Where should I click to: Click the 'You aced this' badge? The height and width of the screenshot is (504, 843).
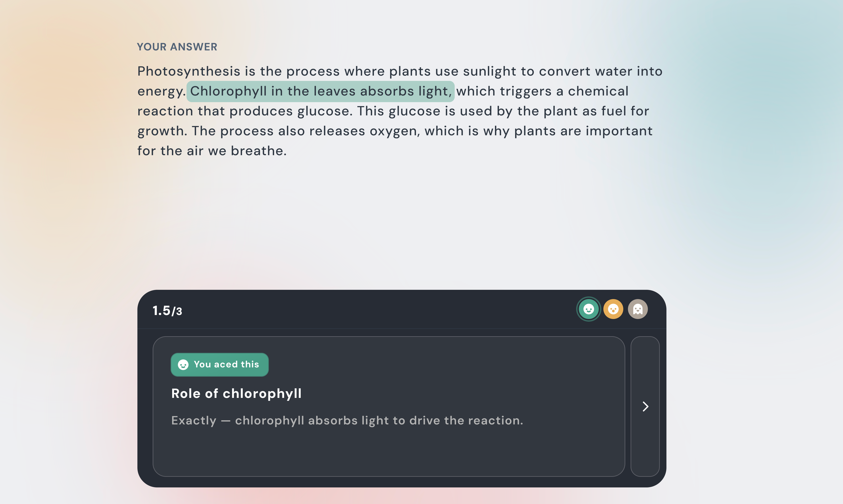click(x=220, y=365)
